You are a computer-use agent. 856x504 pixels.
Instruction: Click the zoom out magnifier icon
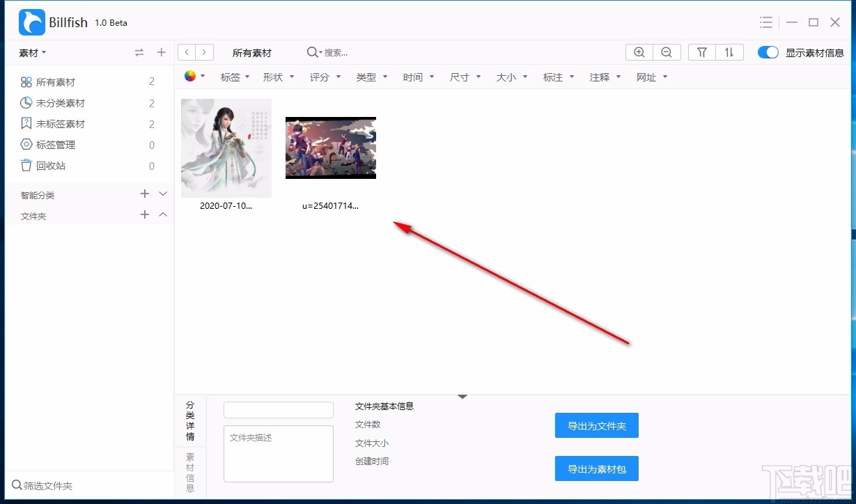point(667,52)
